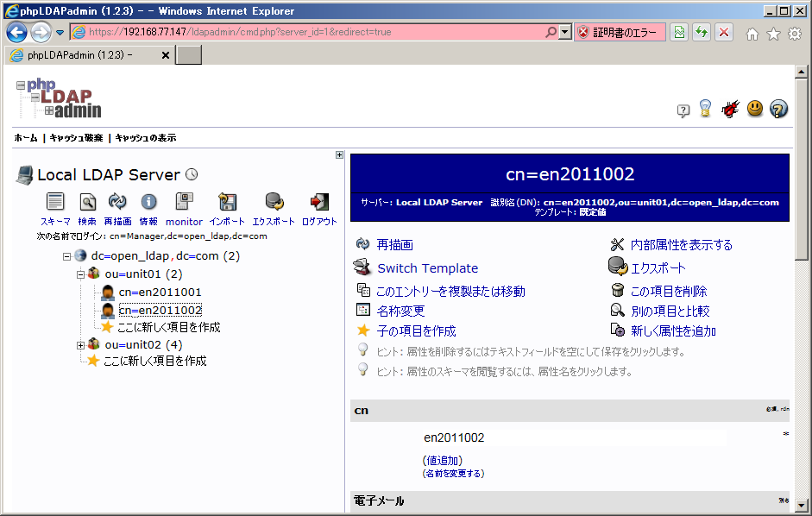The image size is (812, 516).
Task: Click the entry pane refresh (再描画) icon
Action: coord(363,243)
